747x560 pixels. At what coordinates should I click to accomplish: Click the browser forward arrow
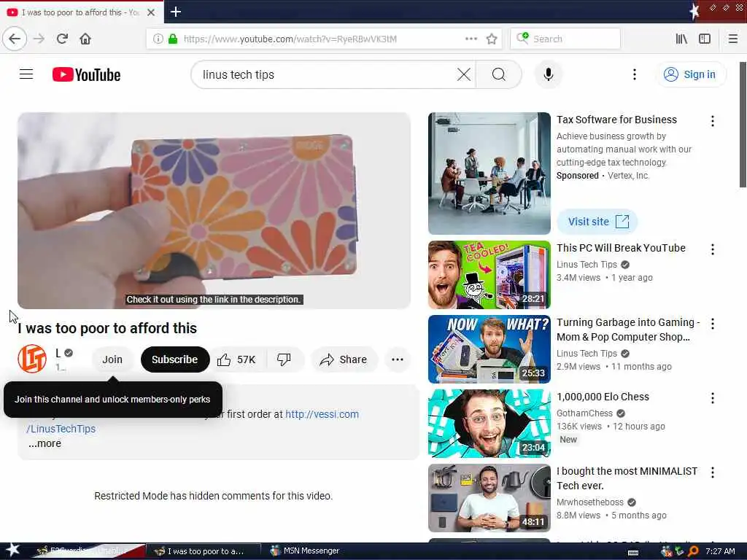click(x=39, y=39)
